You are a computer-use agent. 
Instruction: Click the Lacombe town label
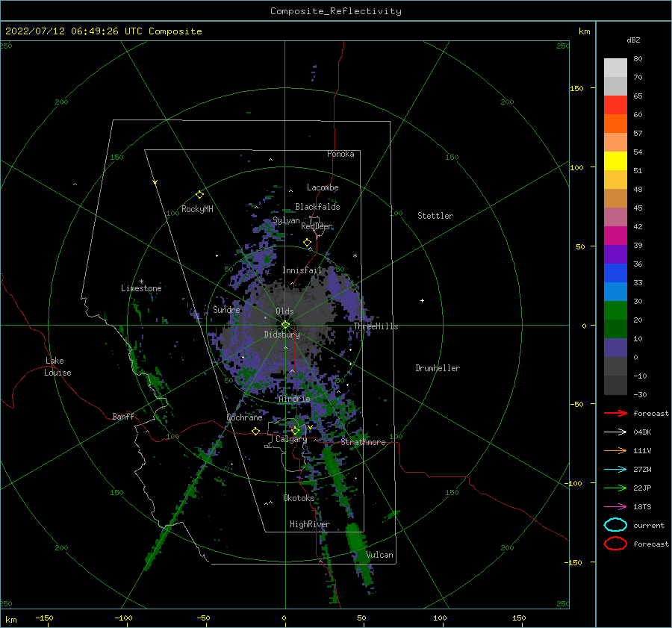(323, 187)
